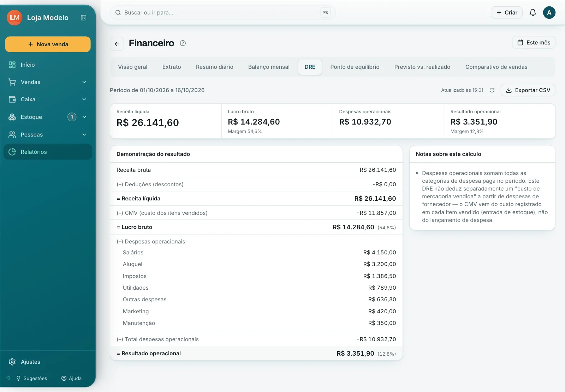Image resolution: width=565 pixels, height=392 pixels.
Task: Click the Resultado operacional card
Action: 500,121
